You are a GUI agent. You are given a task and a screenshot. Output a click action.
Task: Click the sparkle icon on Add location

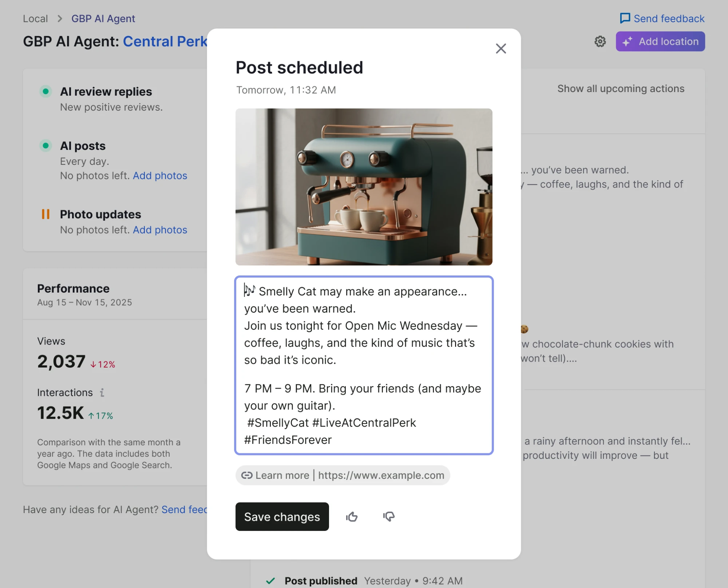tap(628, 41)
